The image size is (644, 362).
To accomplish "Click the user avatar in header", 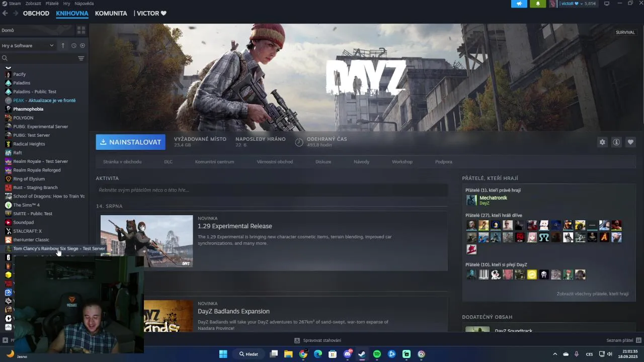I will (553, 4).
